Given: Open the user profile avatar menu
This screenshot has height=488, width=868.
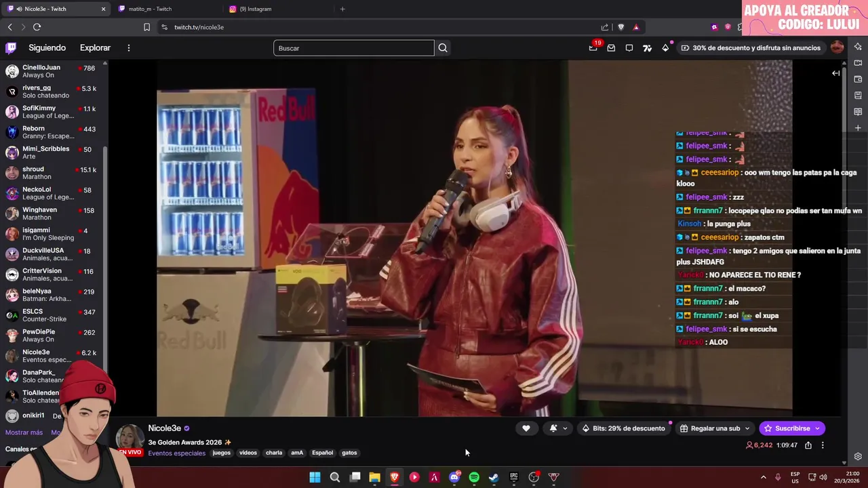Looking at the screenshot, I should point(837,47).
